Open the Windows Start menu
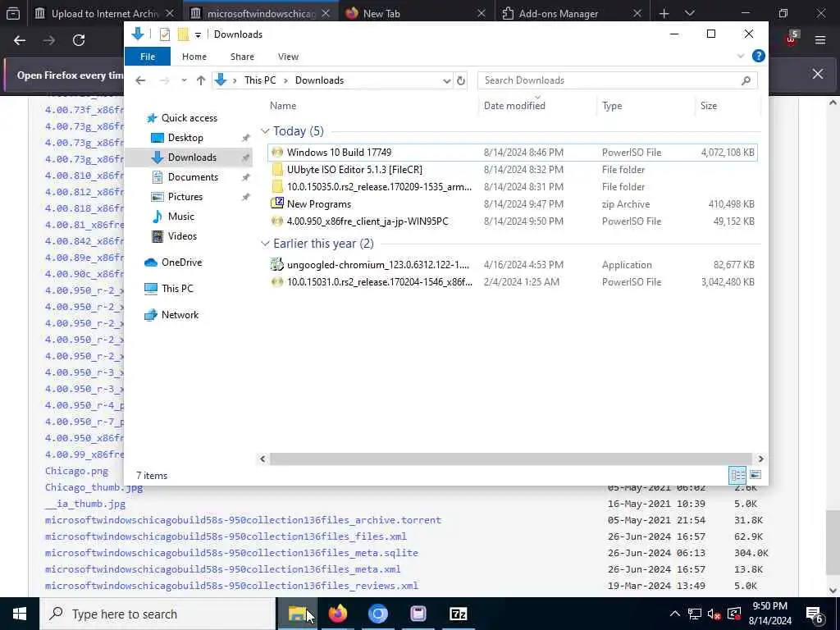The image size is (840, 630). [x=20, y=614]
